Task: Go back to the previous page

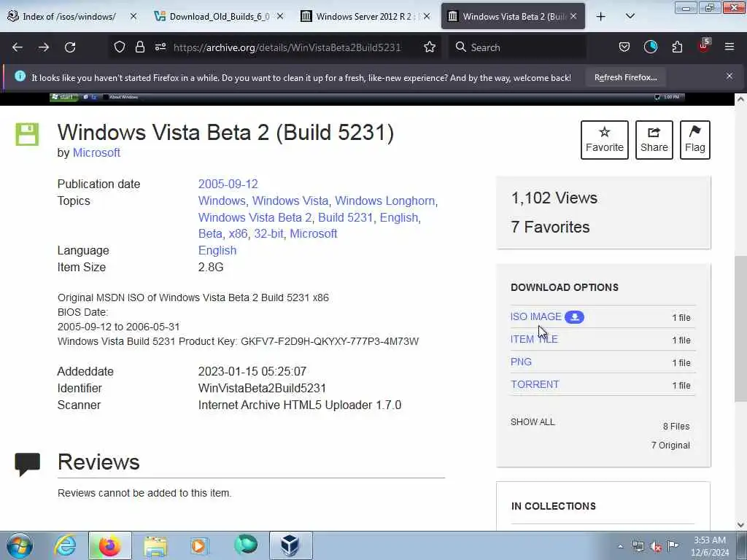Action: [18, 47]
